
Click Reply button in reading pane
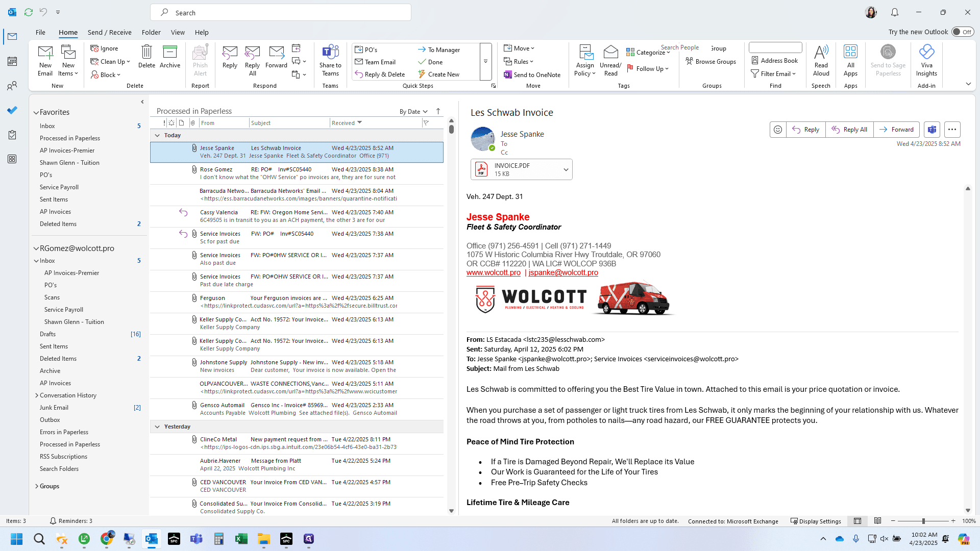[806, 130]
